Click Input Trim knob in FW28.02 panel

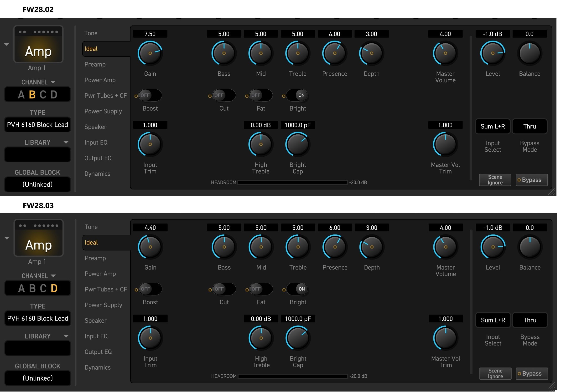point(150,144)
